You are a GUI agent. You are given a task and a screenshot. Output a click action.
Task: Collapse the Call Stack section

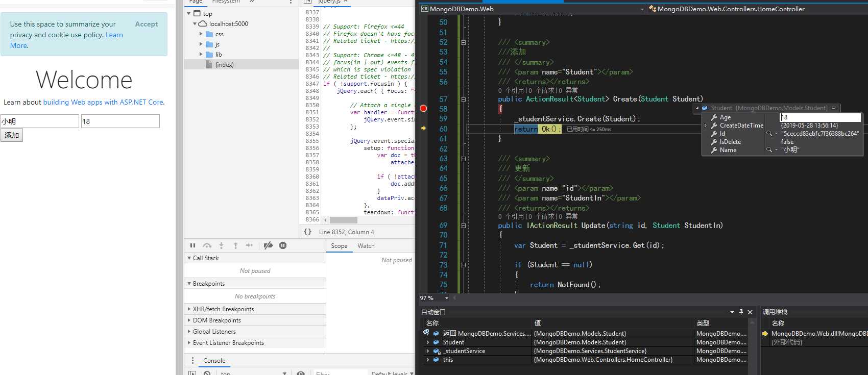pos(189,258)
